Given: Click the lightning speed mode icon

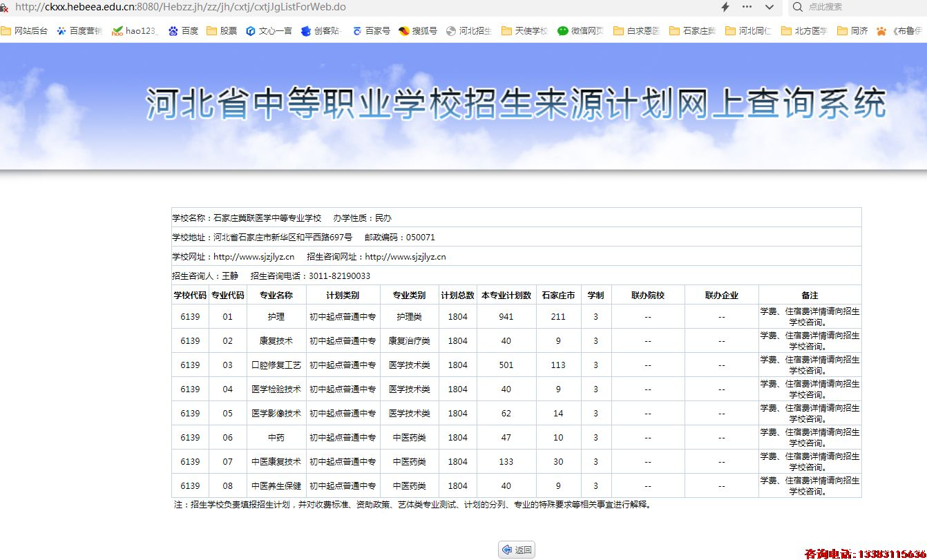Looking at the screenshot, I should pos(725,7).
